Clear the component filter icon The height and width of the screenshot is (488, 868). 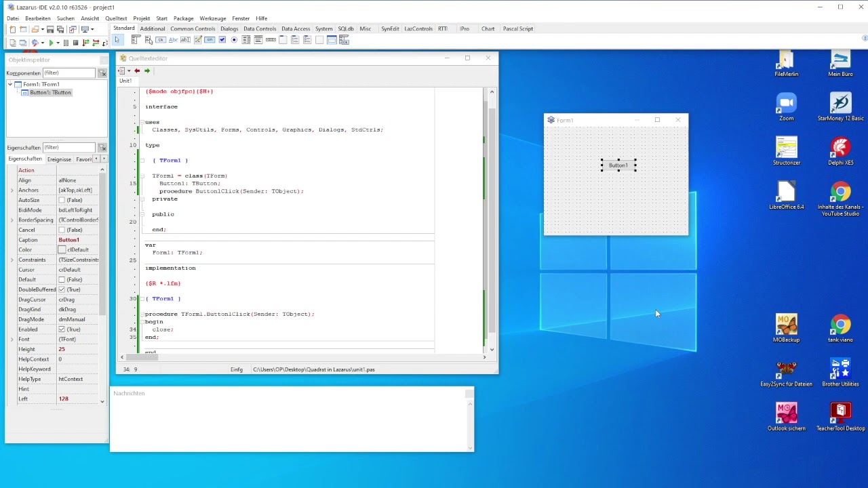tap(102, 73)
